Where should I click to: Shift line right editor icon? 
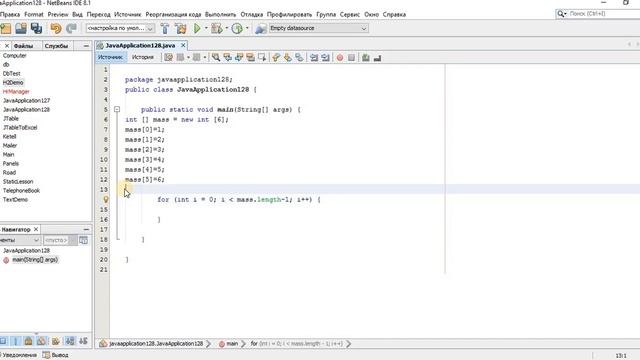pos(325,58)
